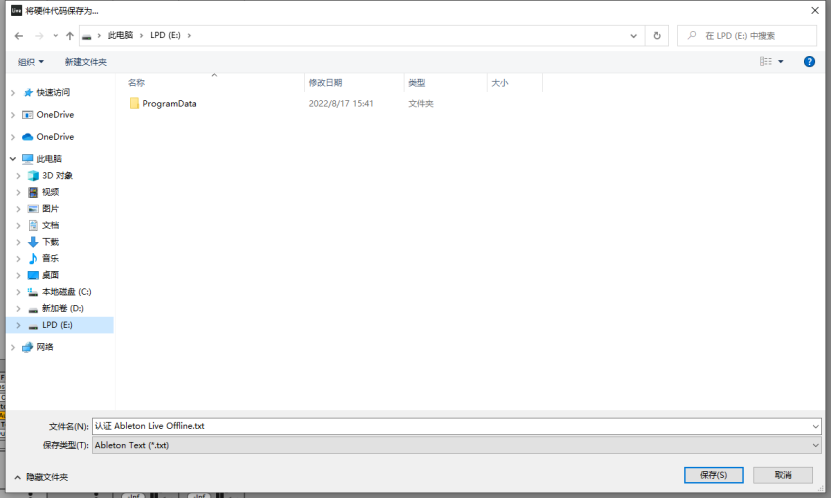Viewport: 831px width, 499px height.
Task: Open the 组织 menu
Action: click(31, 62)
